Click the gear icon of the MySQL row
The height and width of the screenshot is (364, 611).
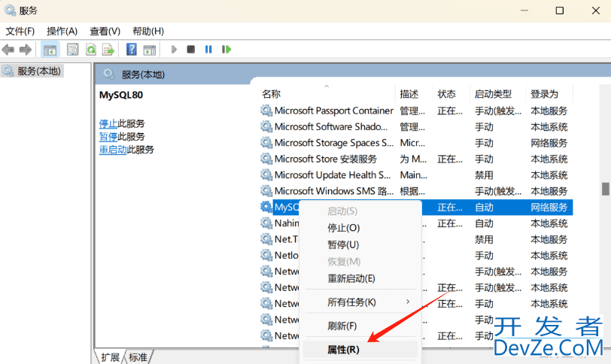(x=266, y=207)
